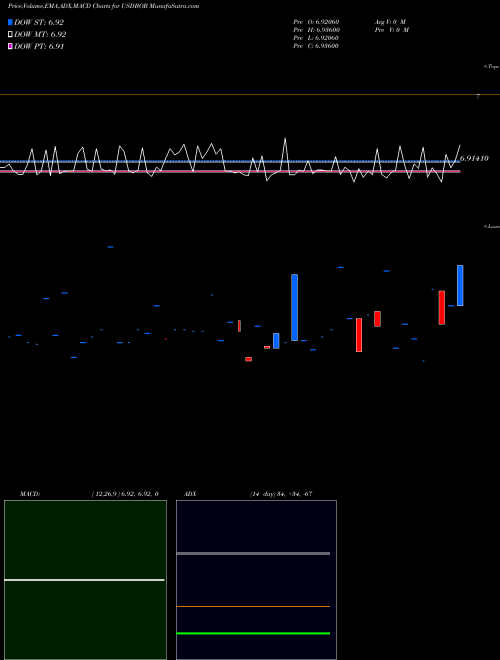Click the 'Pre V: 0 M' text
The width and height of the screenshot is (500, 660).
click(x=392, y=30)
